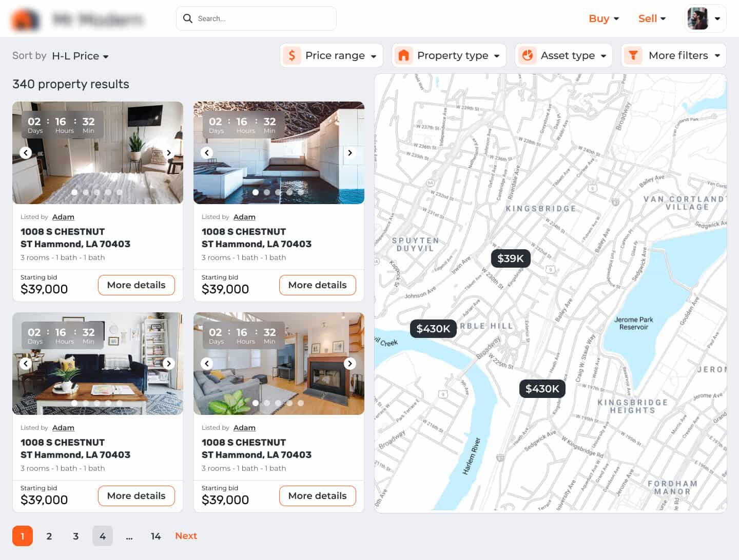Click More details on the first $39,000 listing
The width and height of the screenshot is (739, 560).
pyautogui.click(x=136, y=285)
